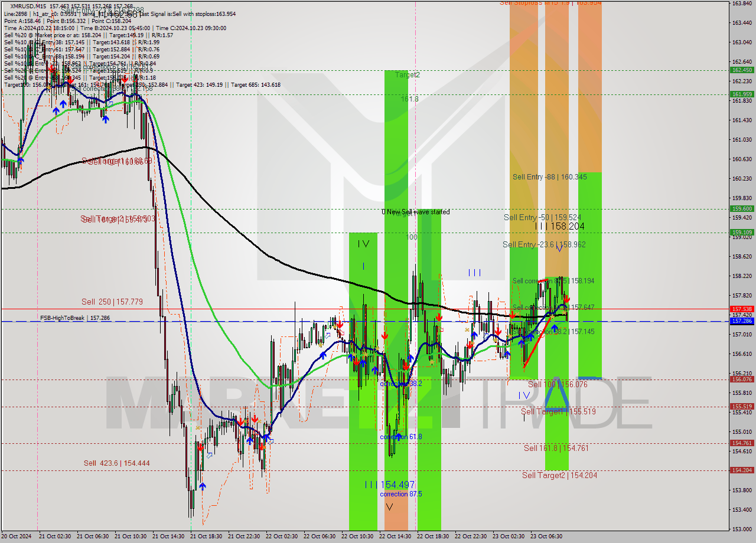Screen dimensions: 756x543
Task: Select the FSB-HighToBreak | 157.286 label
Action: click(75, 318)
